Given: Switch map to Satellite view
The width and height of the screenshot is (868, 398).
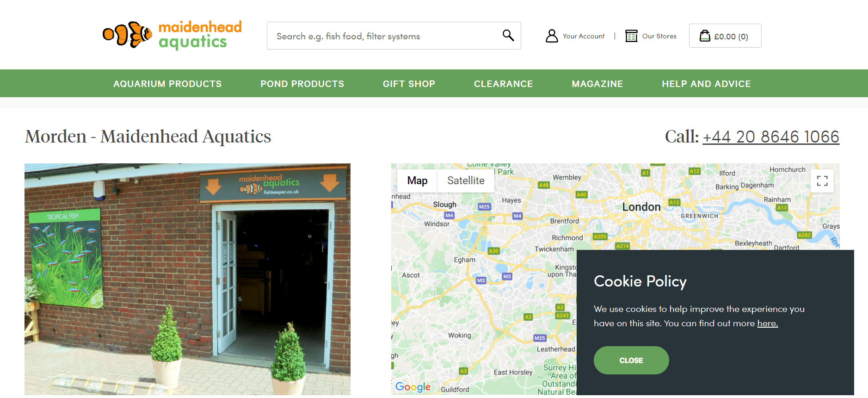Looking at the screenshot, I should click(466, 180).
